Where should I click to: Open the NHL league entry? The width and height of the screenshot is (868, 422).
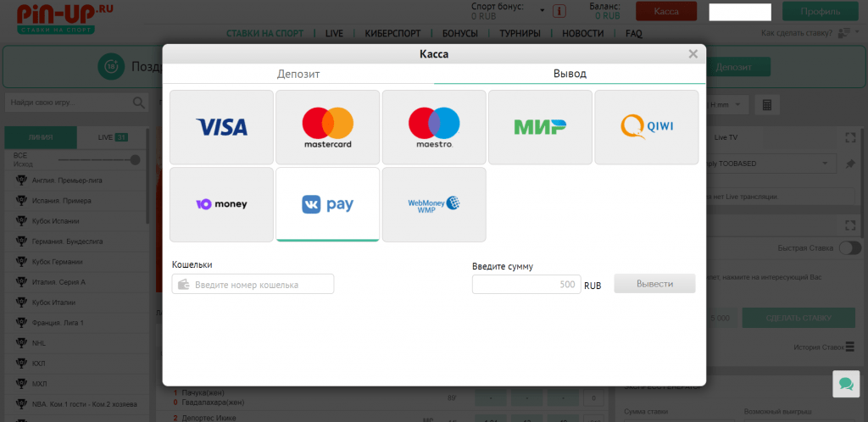coord(75,343)
